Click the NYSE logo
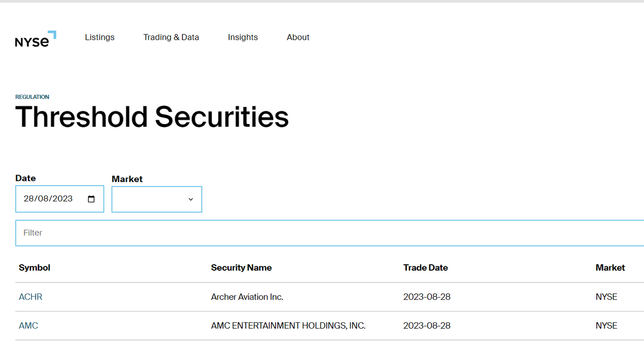Viewport: 644px width, 347px height. point(35,39)
